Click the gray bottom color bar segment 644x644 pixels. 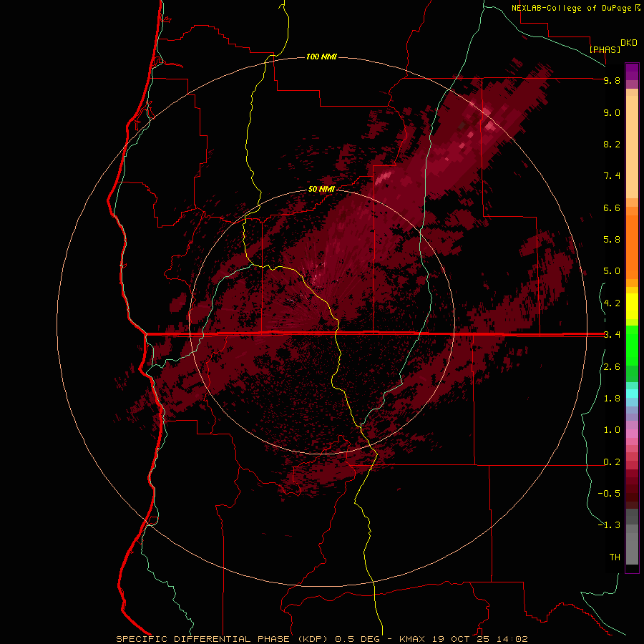[x=632, y=548]
